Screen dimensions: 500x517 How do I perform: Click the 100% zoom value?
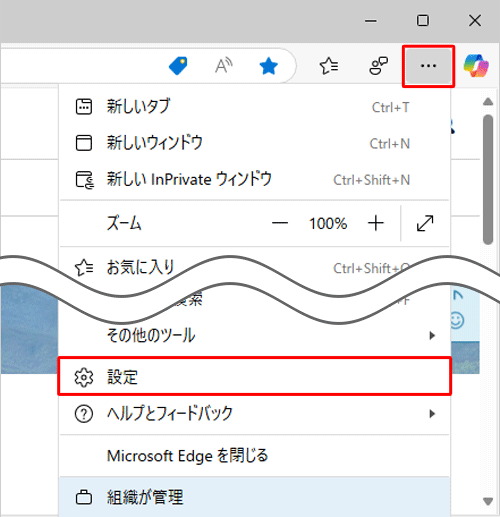point(328,224)
